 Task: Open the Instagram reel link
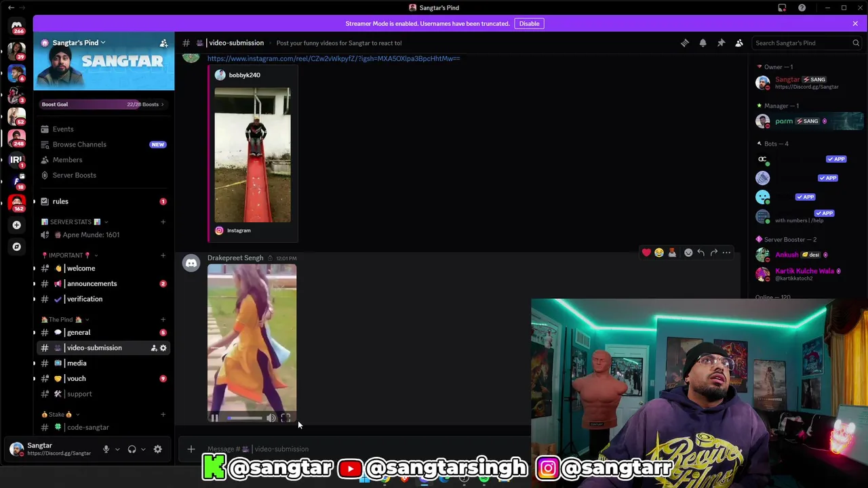[x=334, y=58]
